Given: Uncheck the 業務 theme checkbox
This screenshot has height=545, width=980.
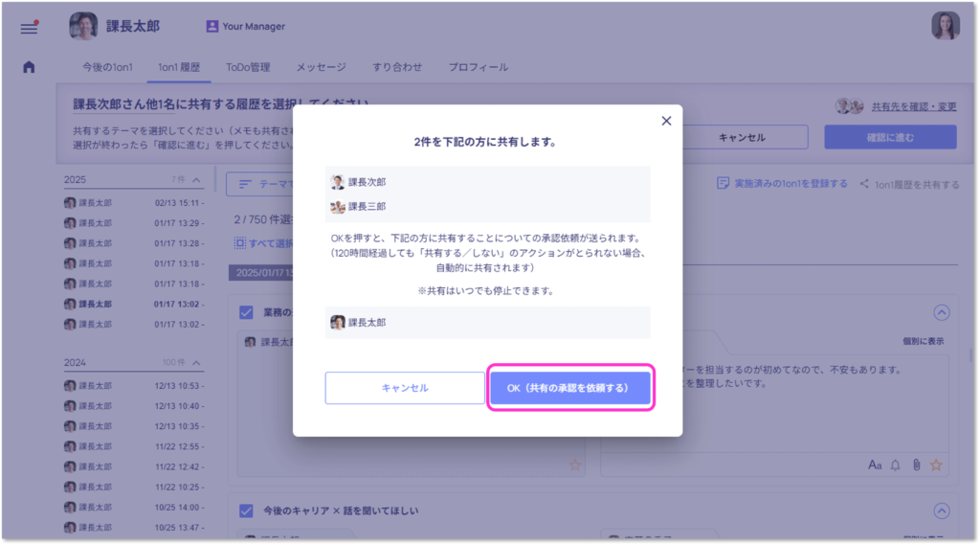Looking at the screenshot, I should 246,312.
